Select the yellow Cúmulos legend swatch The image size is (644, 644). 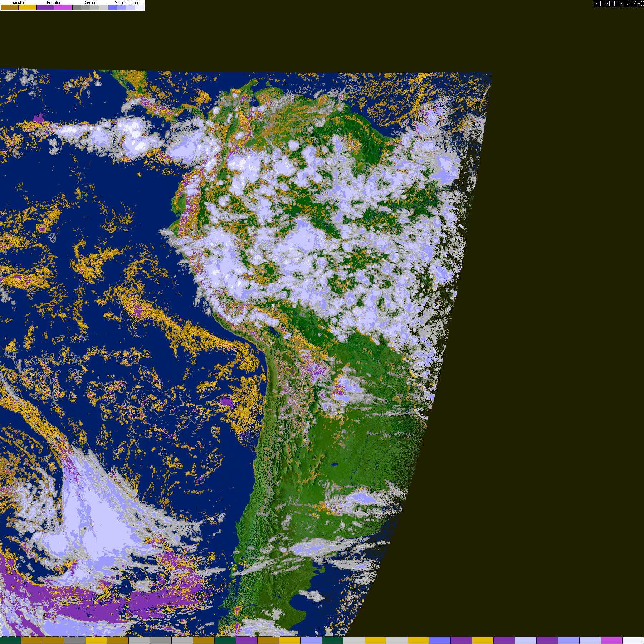pyautogui.click(x=27, y=7)
